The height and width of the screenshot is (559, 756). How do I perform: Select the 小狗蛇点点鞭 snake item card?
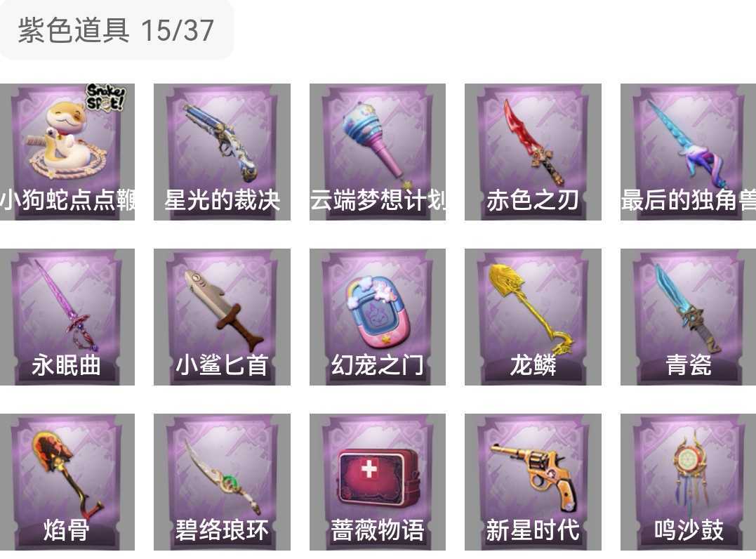(67, 152)
